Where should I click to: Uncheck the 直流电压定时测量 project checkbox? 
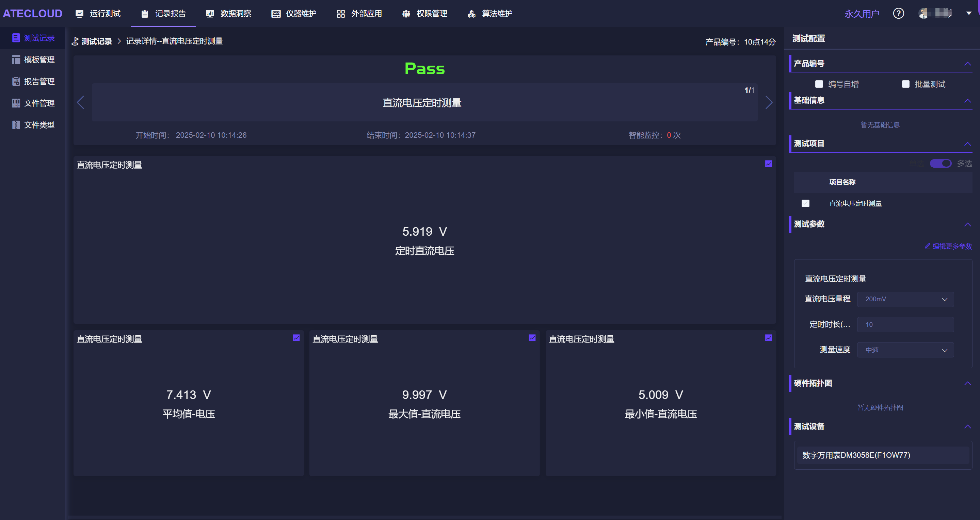(805, 203)
